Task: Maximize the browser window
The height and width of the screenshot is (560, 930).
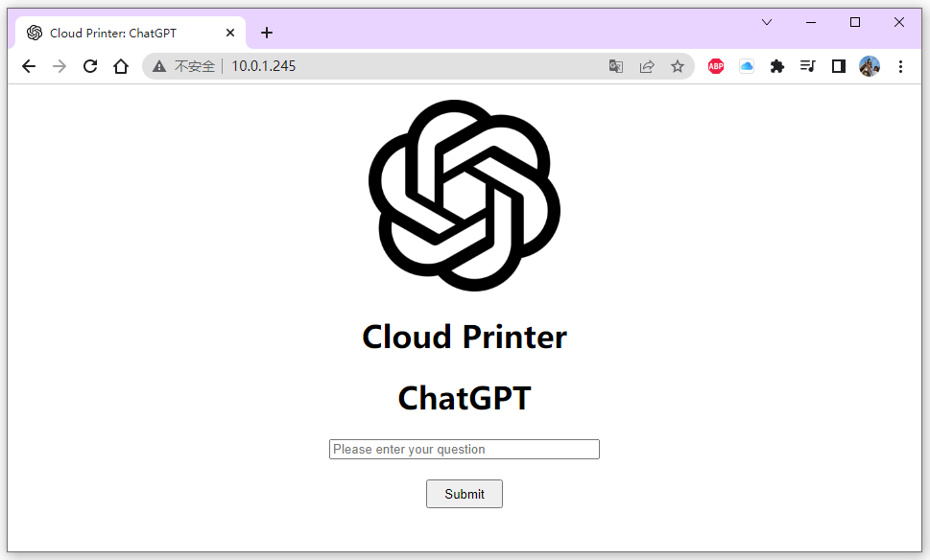Action: [855, 22]
